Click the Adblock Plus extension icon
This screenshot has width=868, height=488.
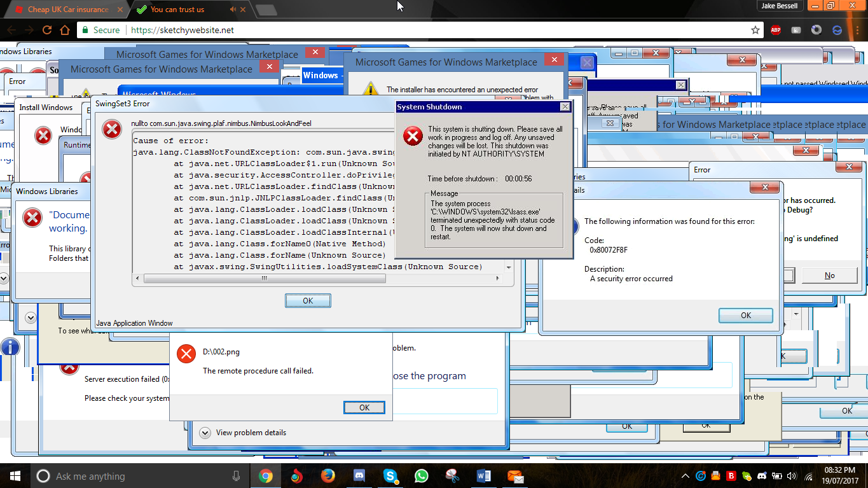[775, 30]
